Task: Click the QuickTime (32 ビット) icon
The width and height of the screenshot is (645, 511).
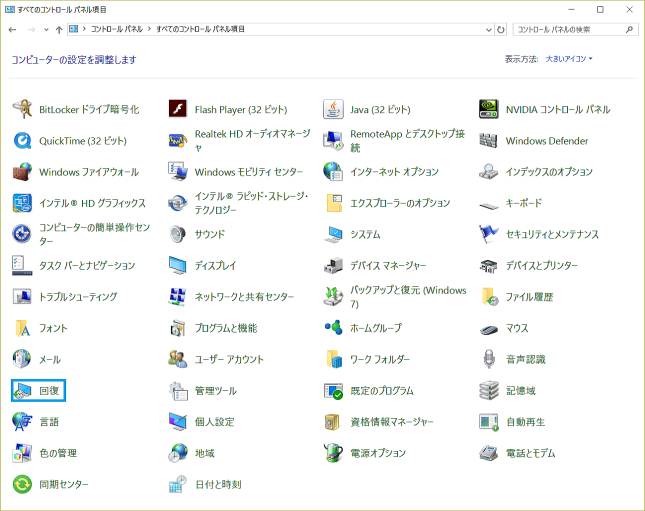Action: (x=22, y=141)
